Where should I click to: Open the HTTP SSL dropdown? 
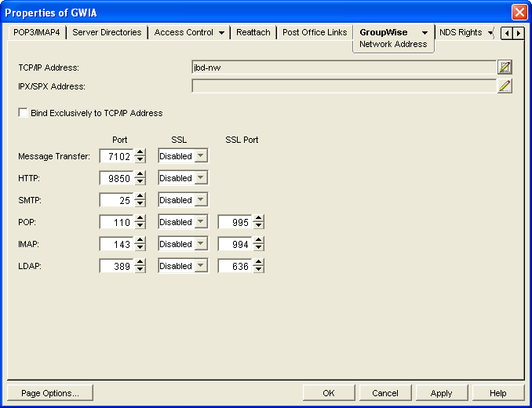click(x=201, y=178)
